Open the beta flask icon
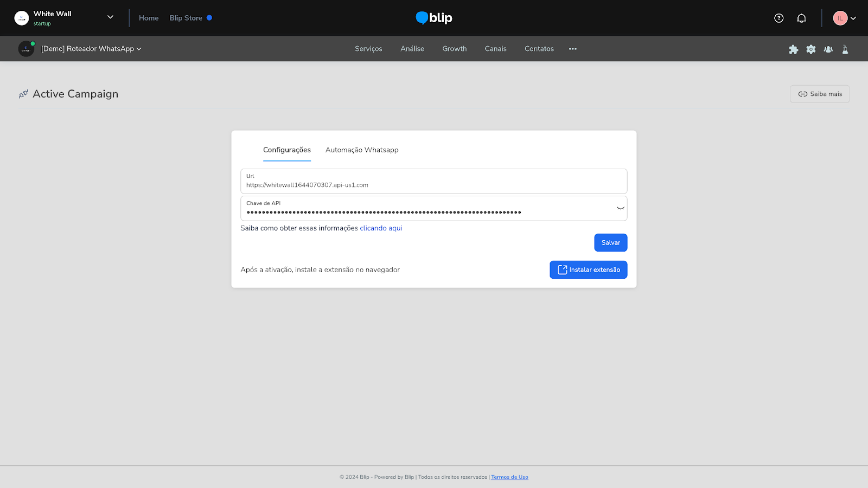Viewport: 868px width, 488px height. tap(845, 49)
